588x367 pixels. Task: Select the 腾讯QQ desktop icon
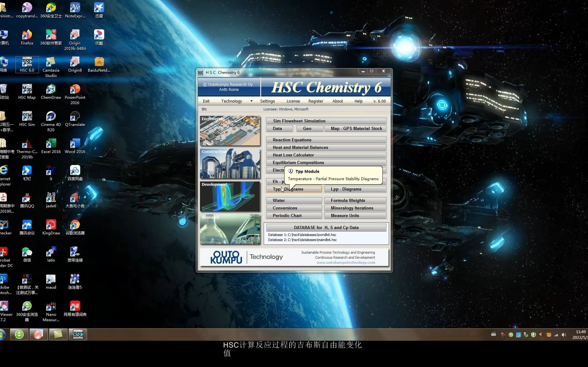tap(27, 200)
